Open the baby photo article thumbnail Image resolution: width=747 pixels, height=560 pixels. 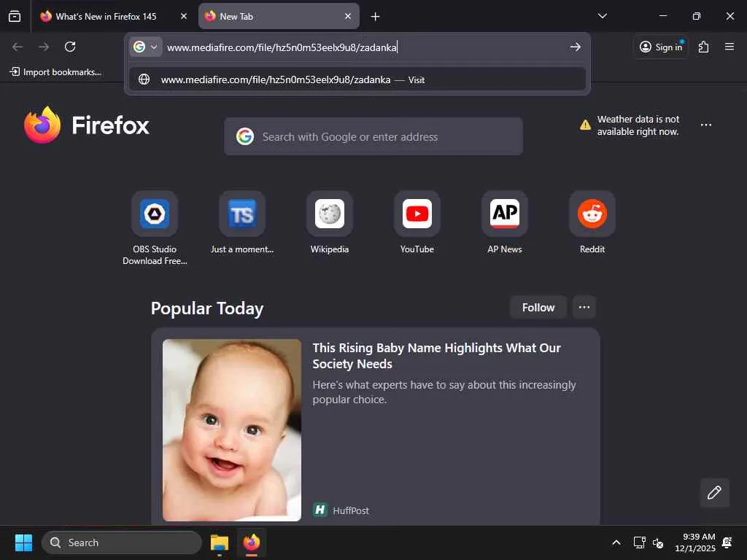232,430
